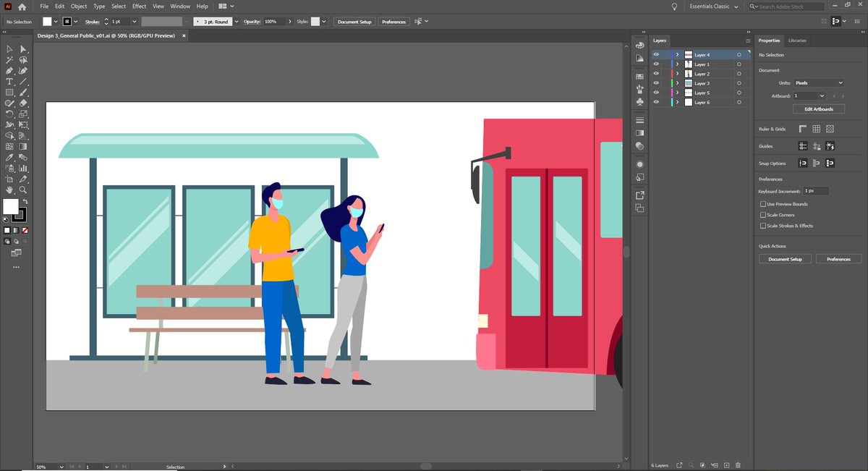Select the Column Graph tool
Image resolution: width=868 pixels, height=471 pixels.
coord(23,168)
